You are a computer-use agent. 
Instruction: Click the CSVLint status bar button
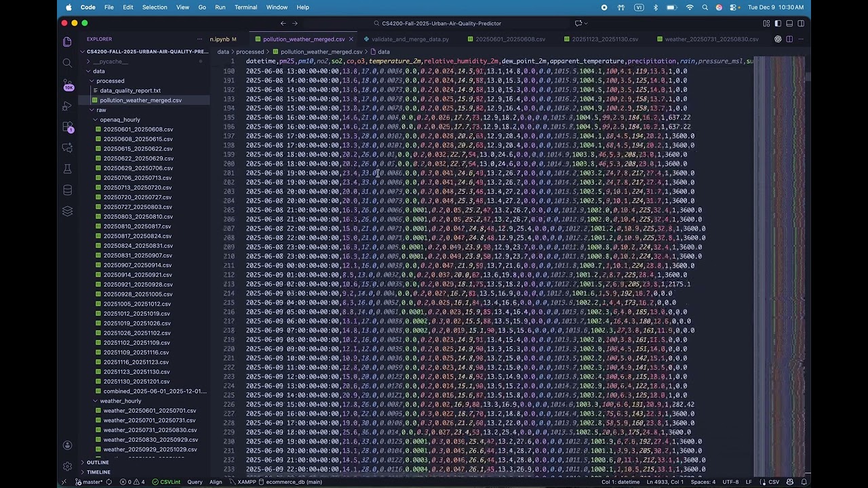(x=166, y=482)
